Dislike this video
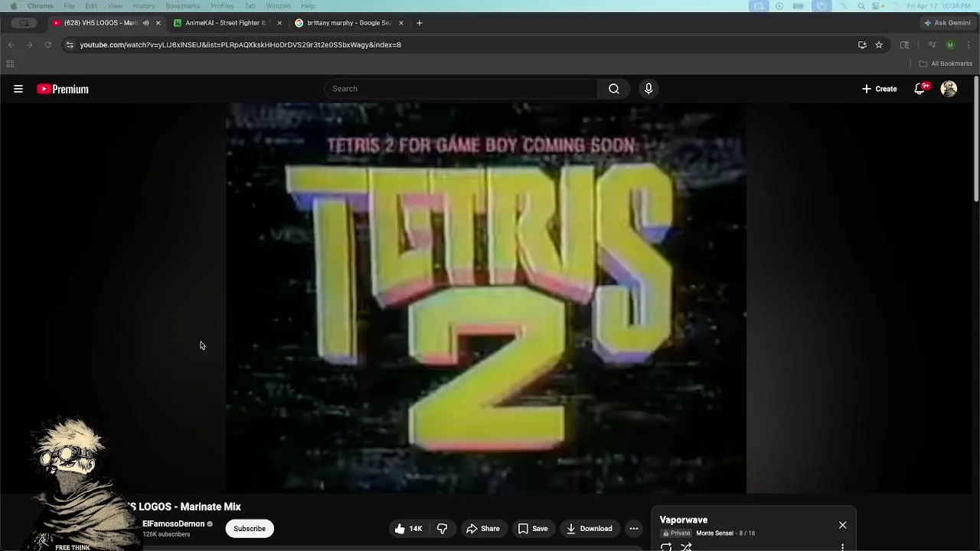The height and width of the screenshot is (551, 980). coord(443,529)
